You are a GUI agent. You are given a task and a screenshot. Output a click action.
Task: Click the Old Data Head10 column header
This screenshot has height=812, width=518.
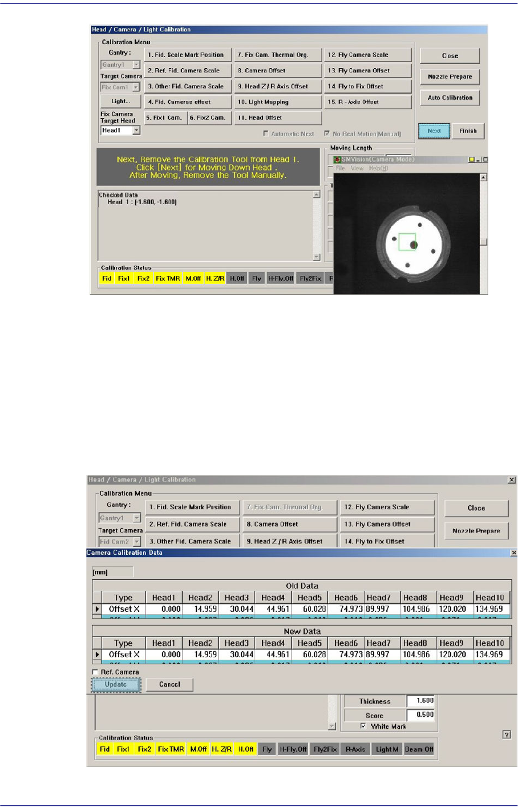[x=490, y=598]
